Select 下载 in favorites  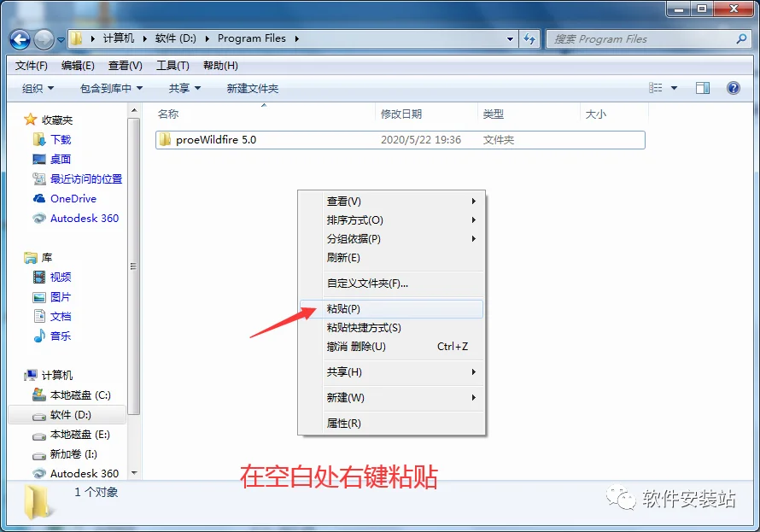[61, 139]
